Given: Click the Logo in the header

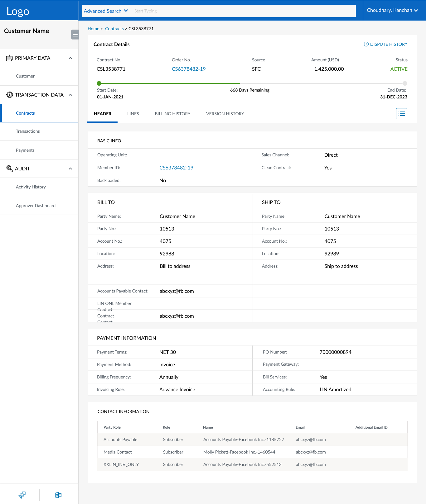Looking at the screenshot, I should point(18,11).
